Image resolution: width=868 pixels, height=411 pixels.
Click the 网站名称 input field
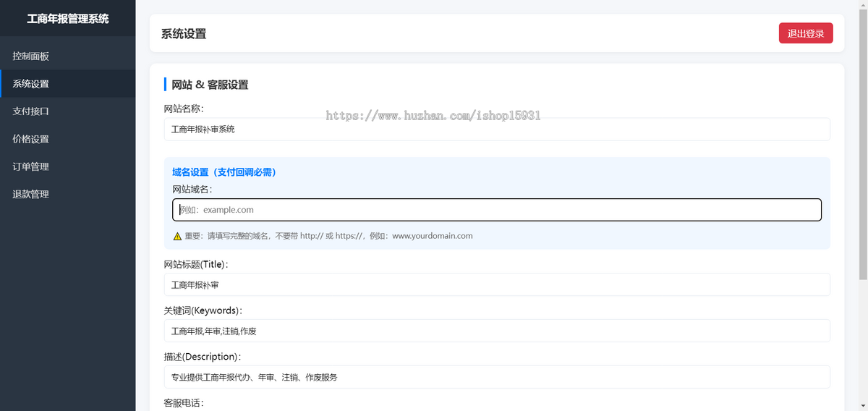point(497,130)
